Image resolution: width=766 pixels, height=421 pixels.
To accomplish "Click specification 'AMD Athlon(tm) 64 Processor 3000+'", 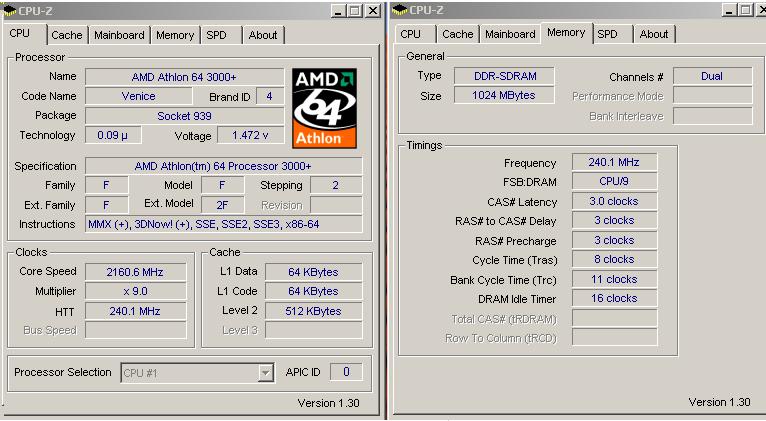I will (223, 166).
